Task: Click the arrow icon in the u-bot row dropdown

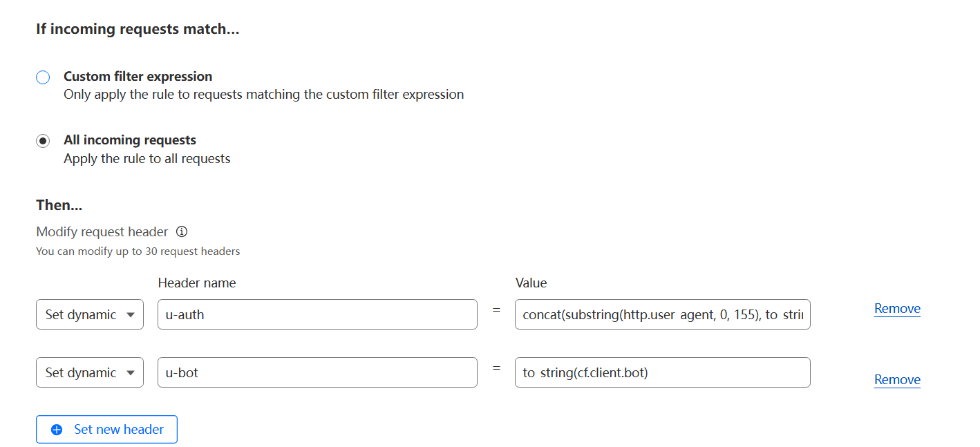Action: tap(131, 373)
